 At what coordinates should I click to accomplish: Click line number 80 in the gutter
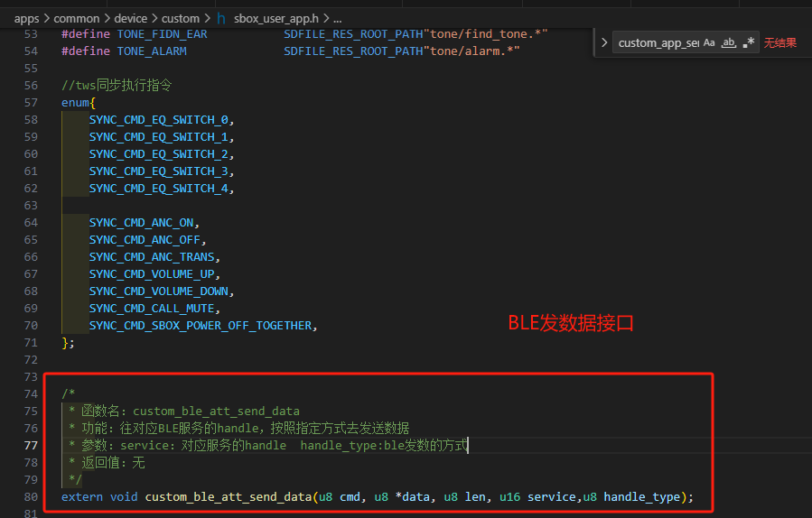pos(31,496)
